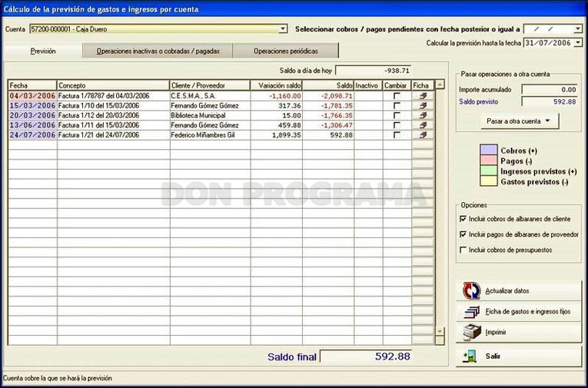The image size is (588, 388).
Task: Expand the Cuenta account dropdown
Action: 283,29
